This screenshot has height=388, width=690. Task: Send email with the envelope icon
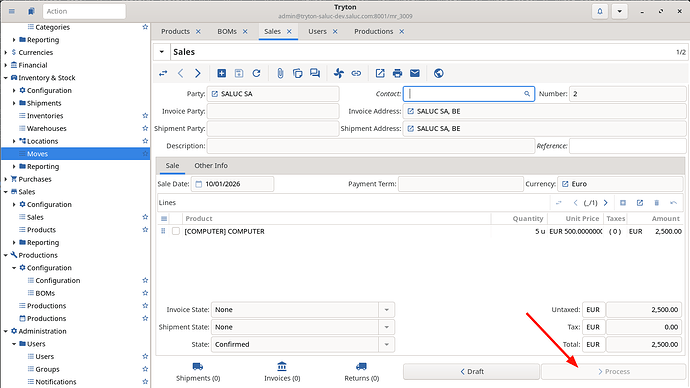coord(415,73)
